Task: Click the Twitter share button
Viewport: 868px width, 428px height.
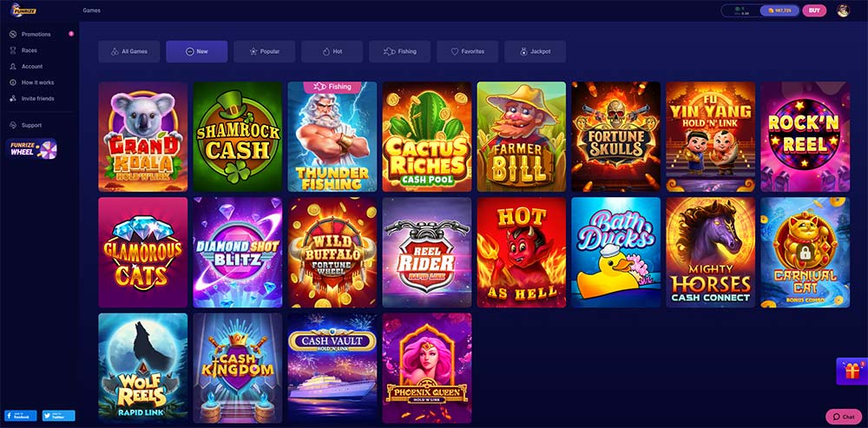Action: point(59,415)
